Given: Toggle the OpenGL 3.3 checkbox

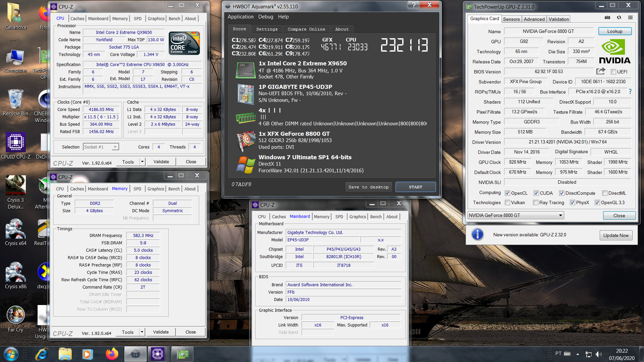Looking at the screenshot, I should [597, 202].
